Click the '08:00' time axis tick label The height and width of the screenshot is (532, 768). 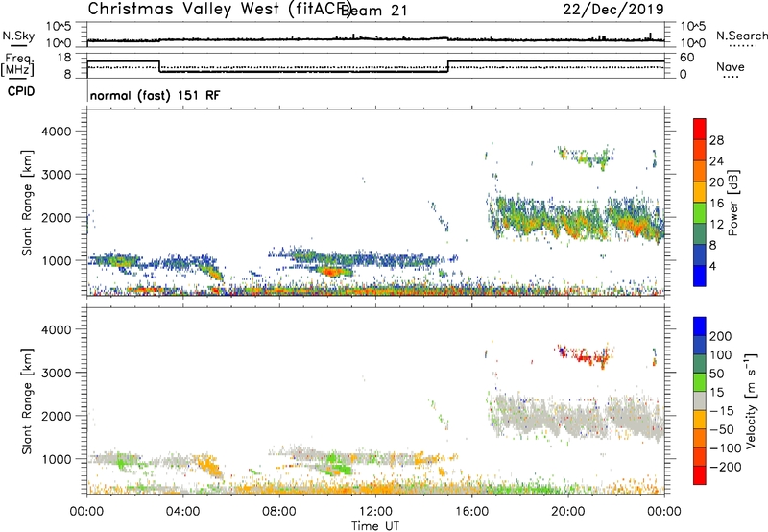point(279,512)
